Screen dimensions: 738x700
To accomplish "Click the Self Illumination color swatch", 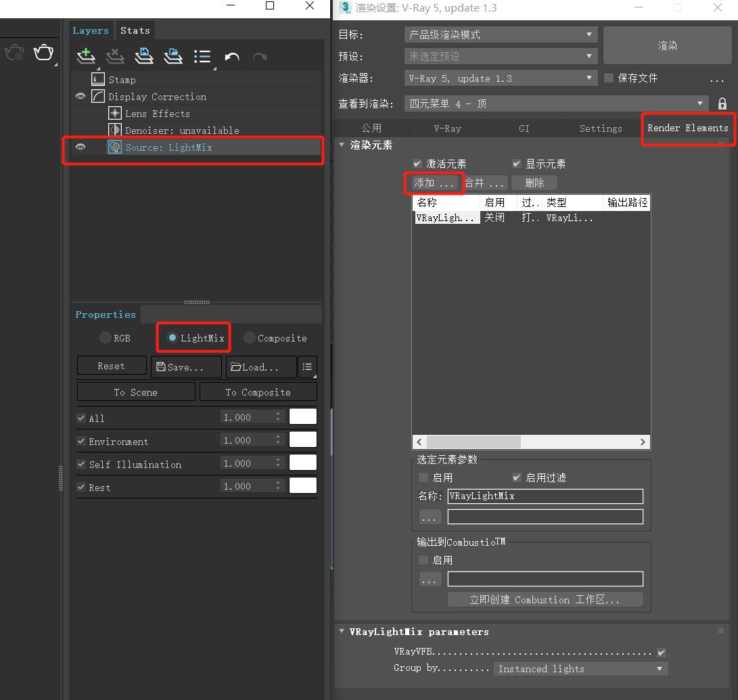I will click(302, 462).
